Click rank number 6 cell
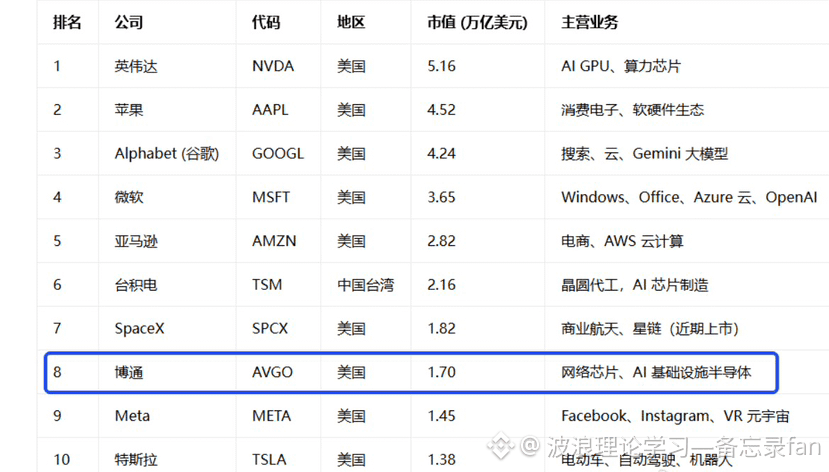829x472 pixels. coord(57,285)
